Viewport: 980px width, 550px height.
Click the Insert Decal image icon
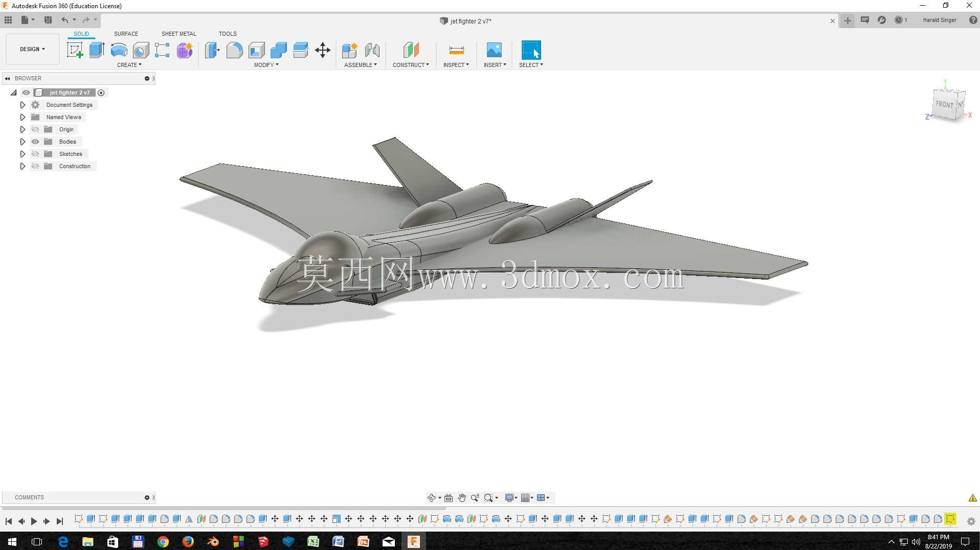[x=494, y=50]
